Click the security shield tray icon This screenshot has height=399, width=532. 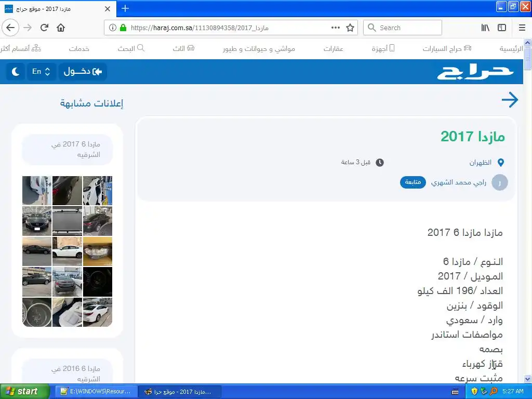[474, 392]
